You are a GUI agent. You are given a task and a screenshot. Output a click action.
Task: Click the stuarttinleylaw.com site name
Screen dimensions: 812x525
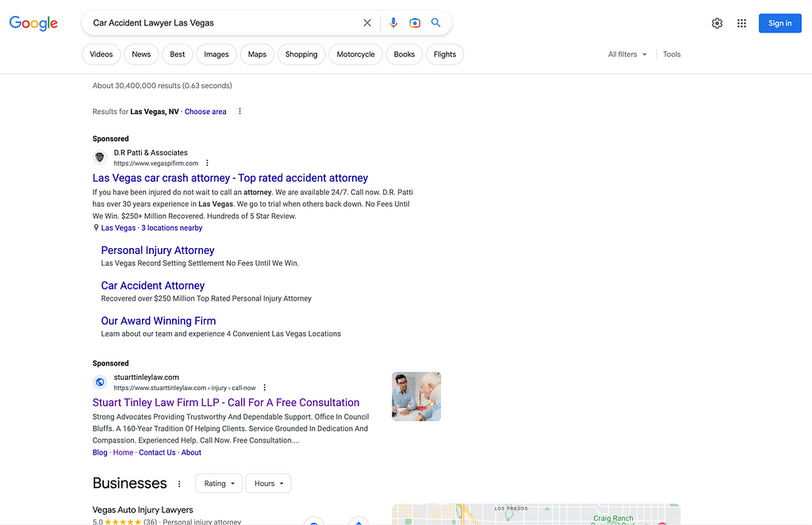pyautogui.click(x=147, y=377)
